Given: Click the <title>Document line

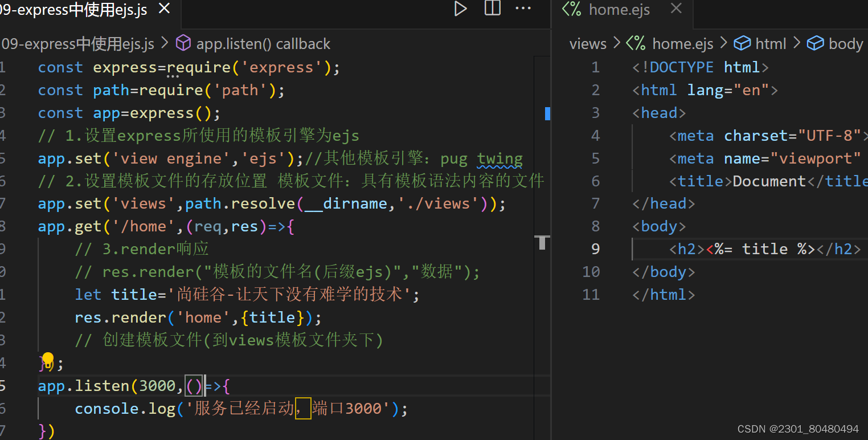Looking at the screenshot, I should point(769,181).
